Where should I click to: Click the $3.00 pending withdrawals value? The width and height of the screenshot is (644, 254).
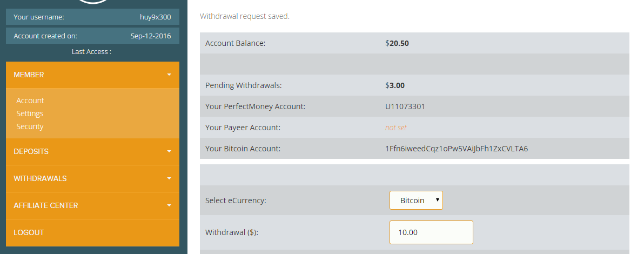[395, 85]
